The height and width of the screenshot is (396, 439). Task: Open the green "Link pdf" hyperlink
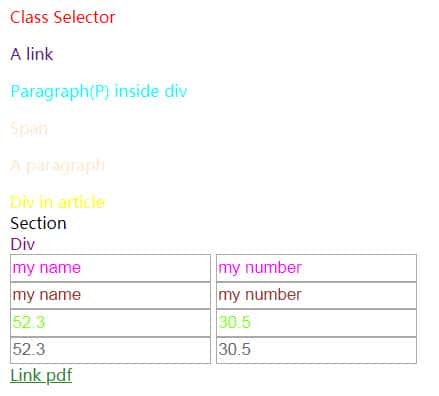click(x=41, y=375)
